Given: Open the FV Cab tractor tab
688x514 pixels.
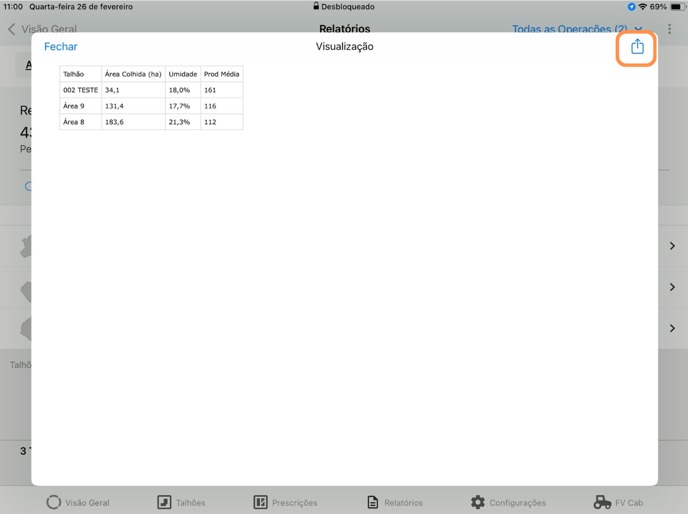Looking at the screenshot, I should click(602, 502).
